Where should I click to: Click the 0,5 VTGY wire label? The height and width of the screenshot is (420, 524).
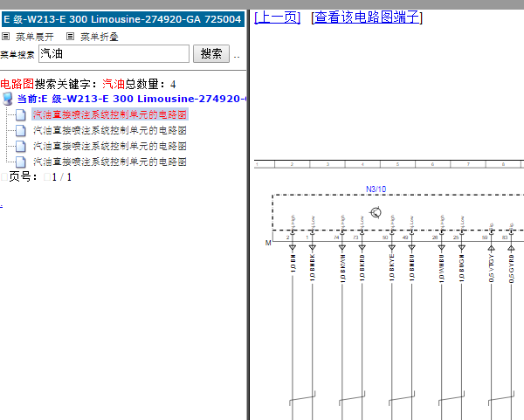click(491, 268)
